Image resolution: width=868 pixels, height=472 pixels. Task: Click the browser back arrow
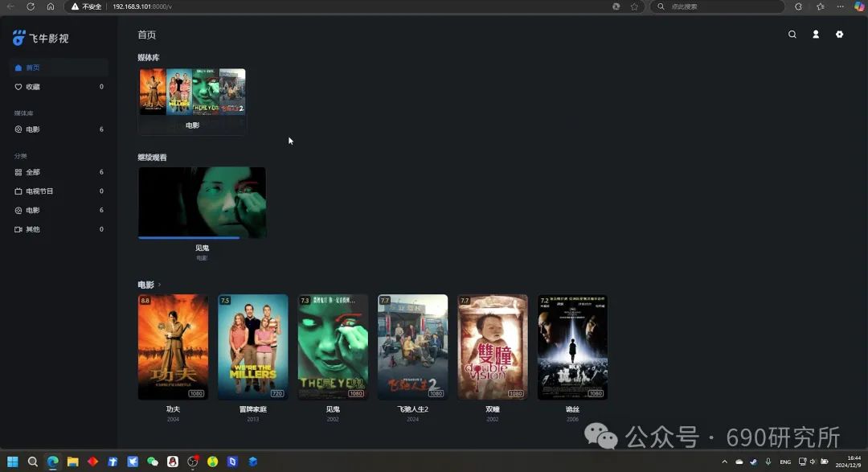[x=10, y=6]
